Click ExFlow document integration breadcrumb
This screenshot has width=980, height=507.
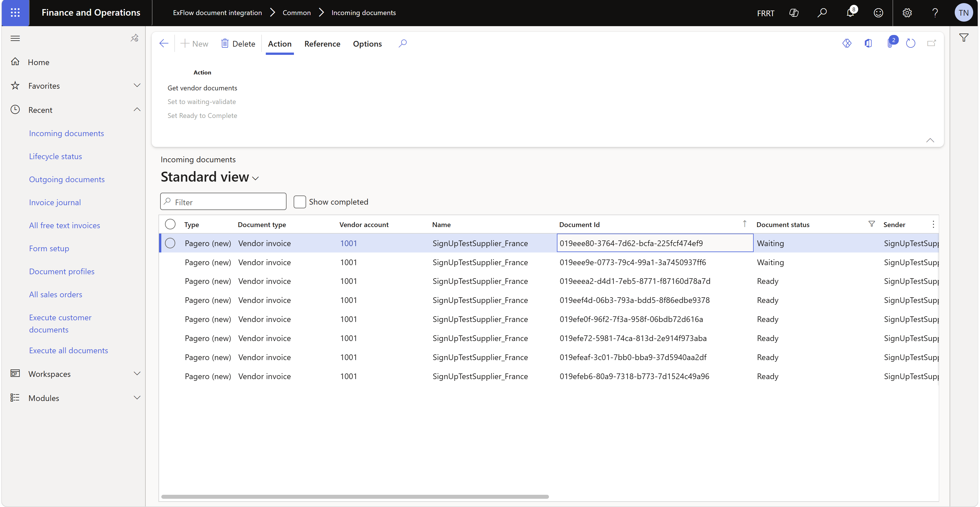pyautogui.click(x=217, y=13)
